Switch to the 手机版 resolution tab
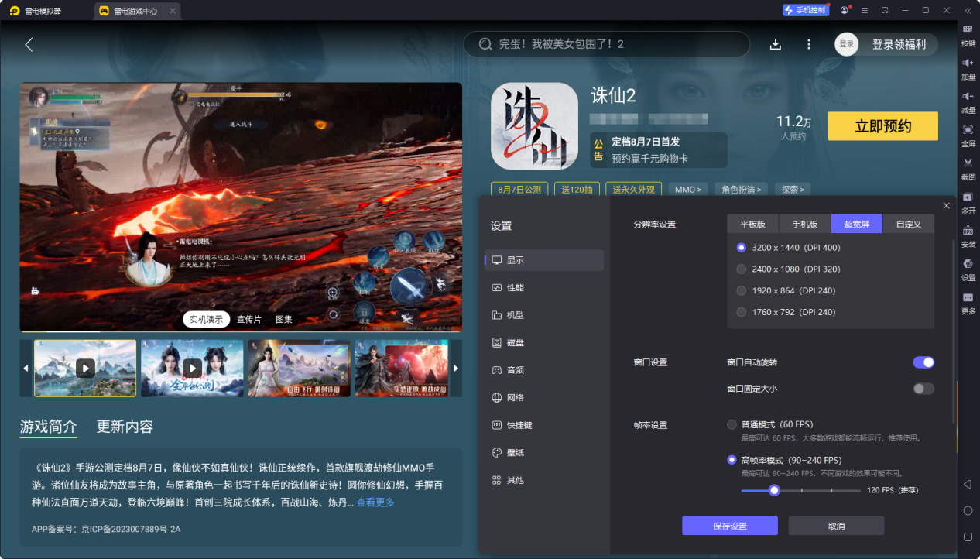Image resolution: width=980 pixels, height=559 pixels. (805, 224)
